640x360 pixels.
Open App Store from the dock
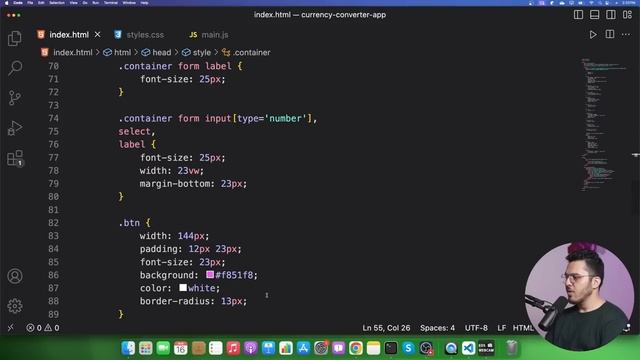point(303,348)
